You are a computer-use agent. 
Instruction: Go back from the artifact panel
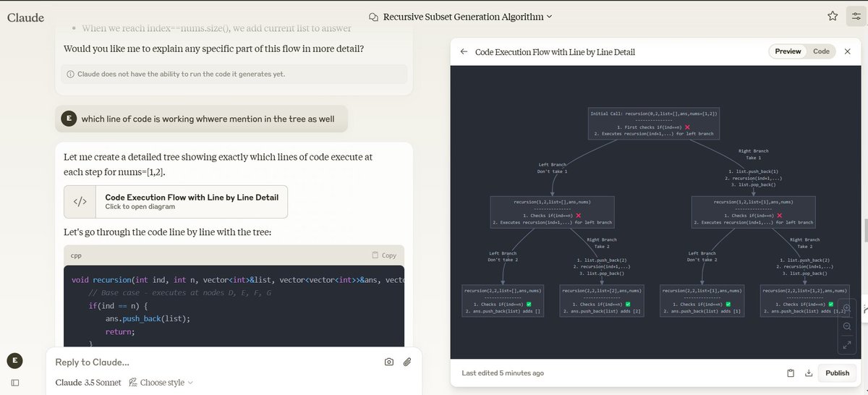[x=464, y=52]
